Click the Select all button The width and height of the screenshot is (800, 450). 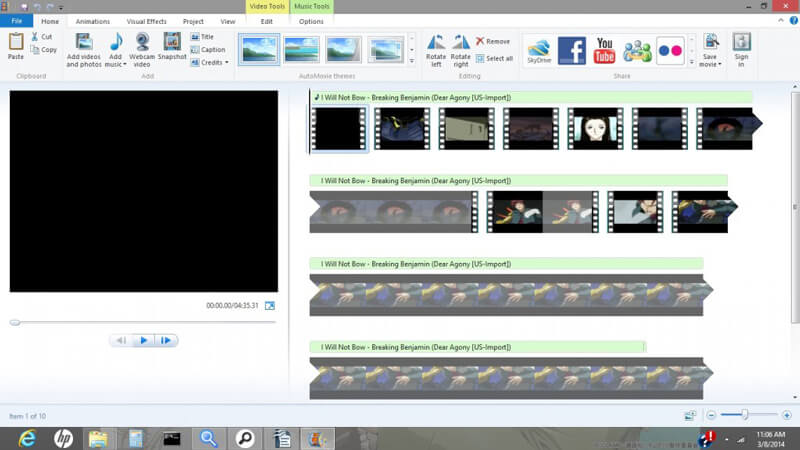coord(494,58)
